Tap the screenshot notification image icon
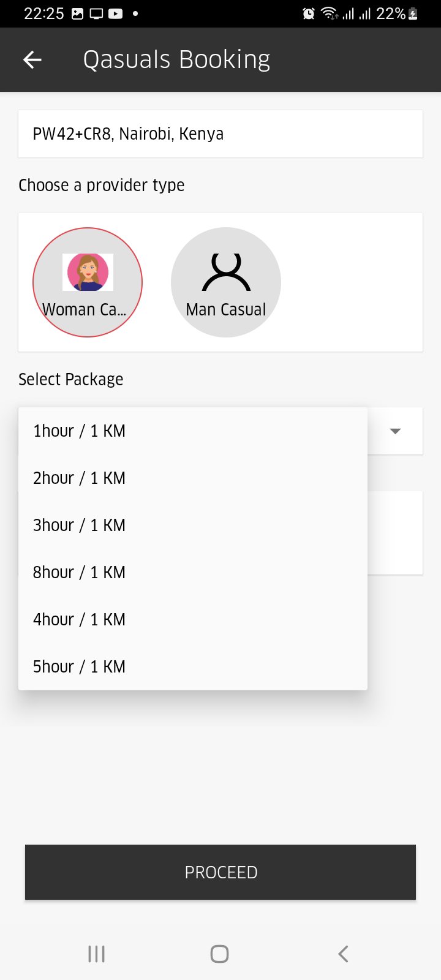 tap(78, 13)
